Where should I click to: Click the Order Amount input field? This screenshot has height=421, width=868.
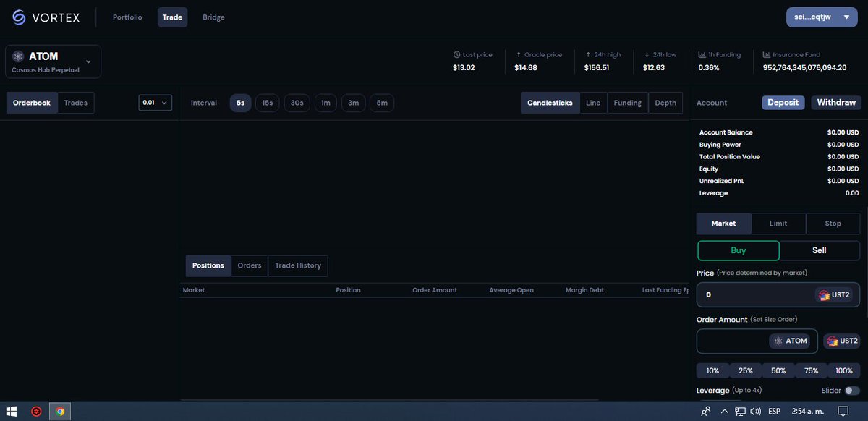[x=757, y=341]
